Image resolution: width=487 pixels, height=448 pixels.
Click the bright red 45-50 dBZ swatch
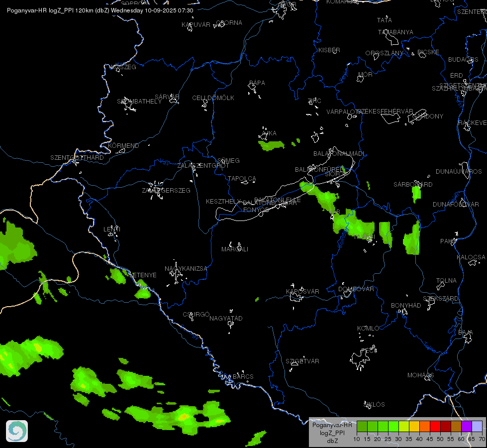coord(435,427)
